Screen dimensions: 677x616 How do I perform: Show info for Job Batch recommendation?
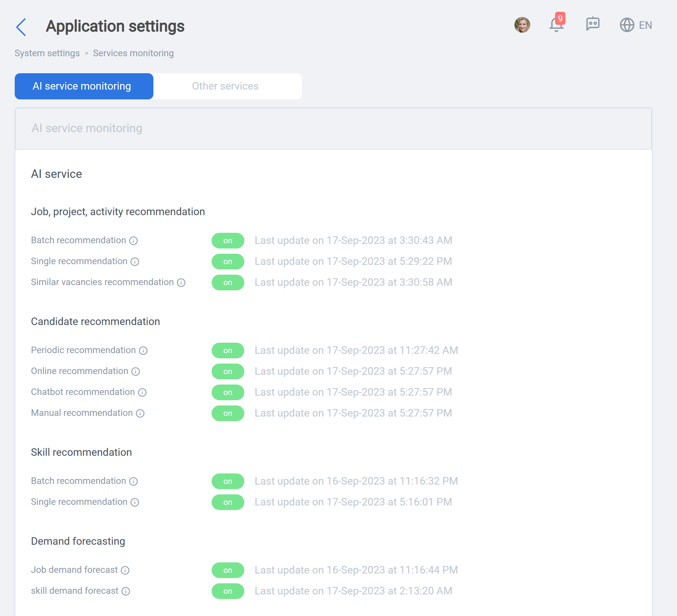pos(134,241)
